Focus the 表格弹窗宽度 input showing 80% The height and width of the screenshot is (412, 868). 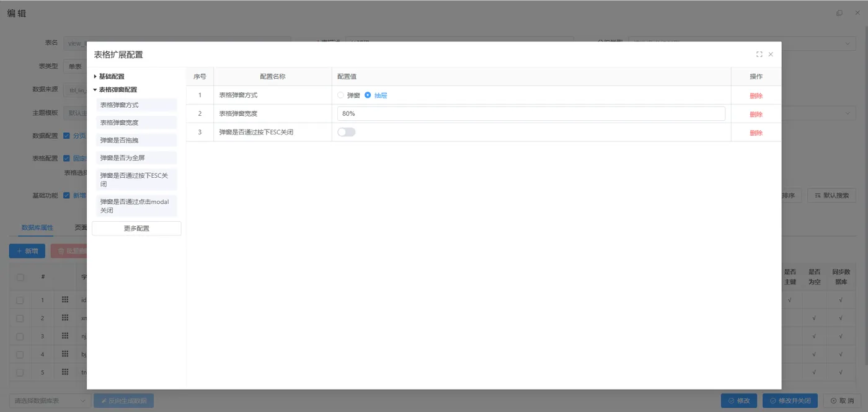tap(531, 114)
